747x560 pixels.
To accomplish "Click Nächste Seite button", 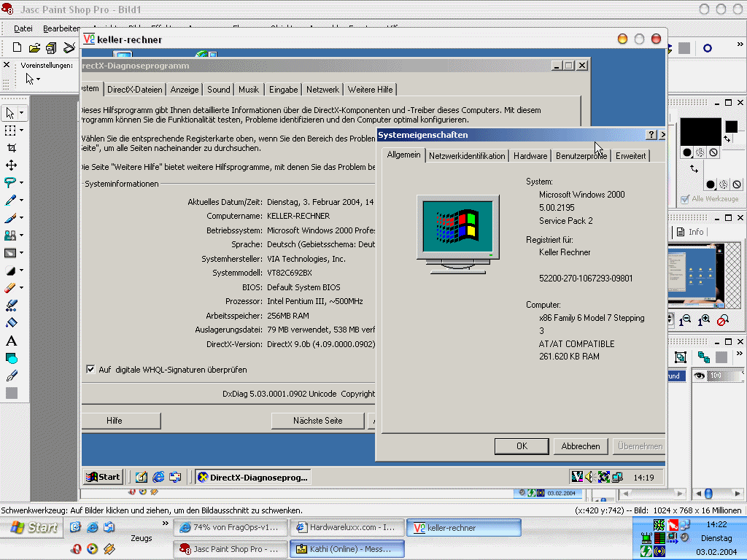I will click(318, 421).
